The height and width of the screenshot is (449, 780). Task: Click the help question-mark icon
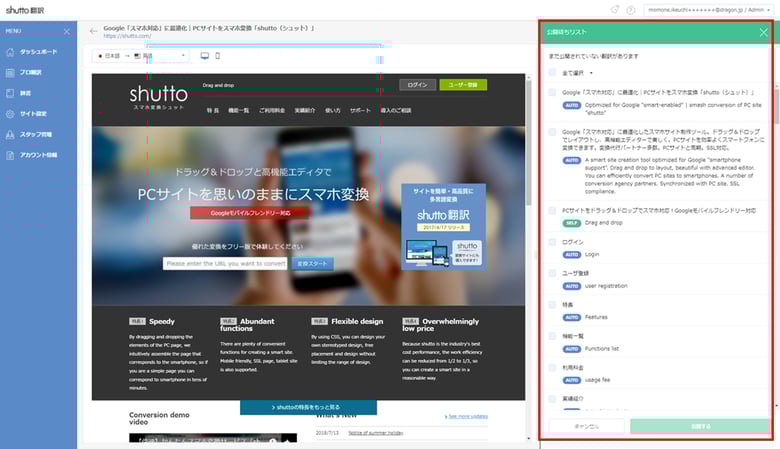click(x=631, y=10)
